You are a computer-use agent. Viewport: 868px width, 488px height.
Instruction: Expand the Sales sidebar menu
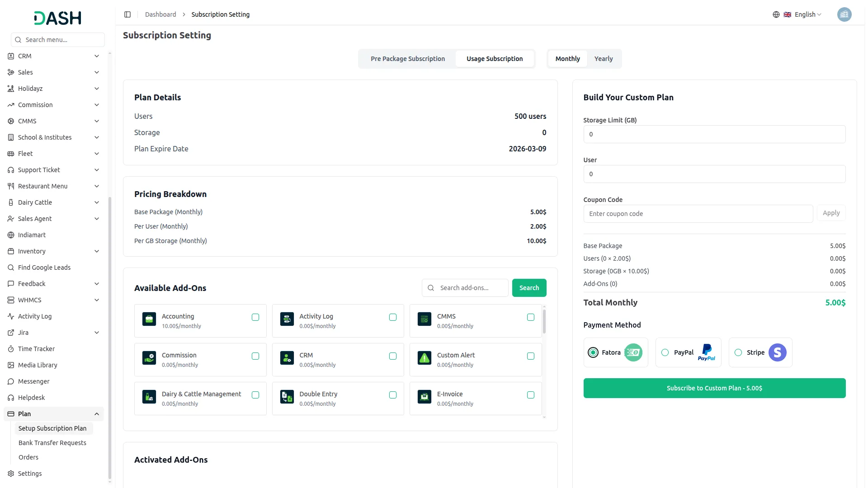click(x=54, y=72)
